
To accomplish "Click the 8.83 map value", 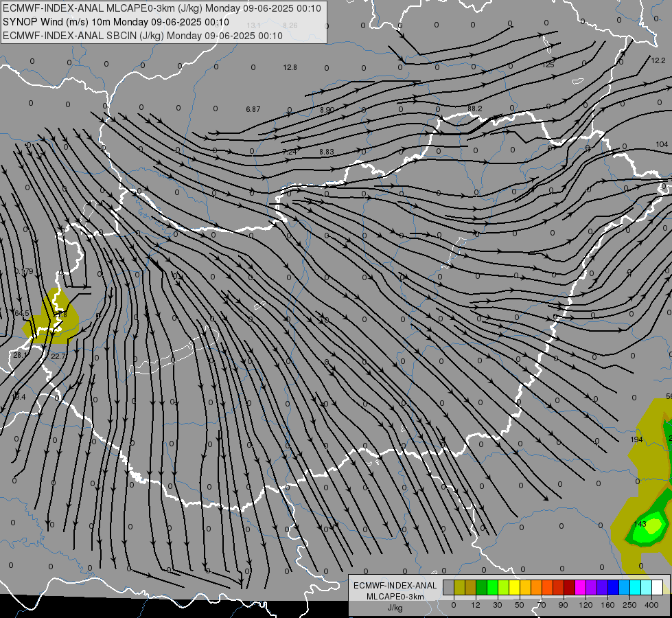I will 327,152.
